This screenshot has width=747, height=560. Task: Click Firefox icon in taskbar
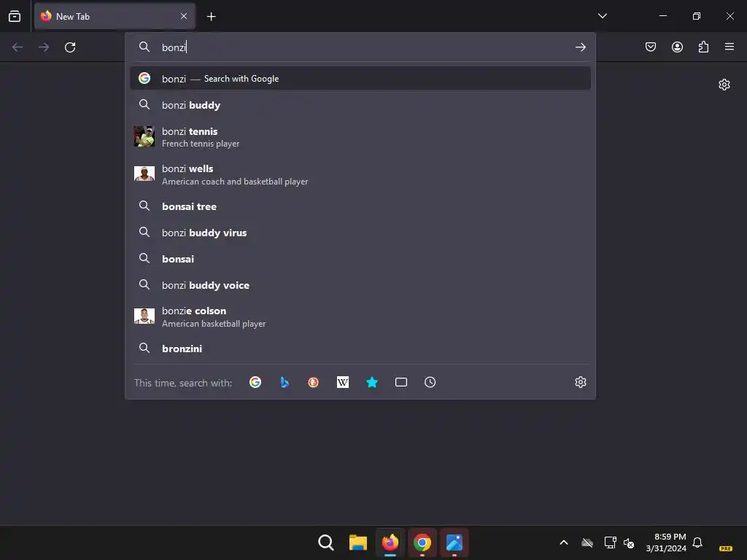tap(390, 542)
